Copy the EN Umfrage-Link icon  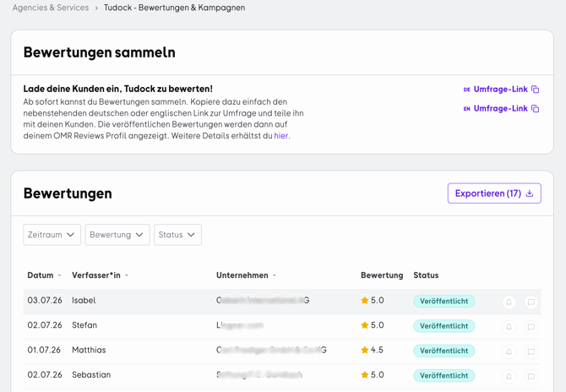pos(536,108)
